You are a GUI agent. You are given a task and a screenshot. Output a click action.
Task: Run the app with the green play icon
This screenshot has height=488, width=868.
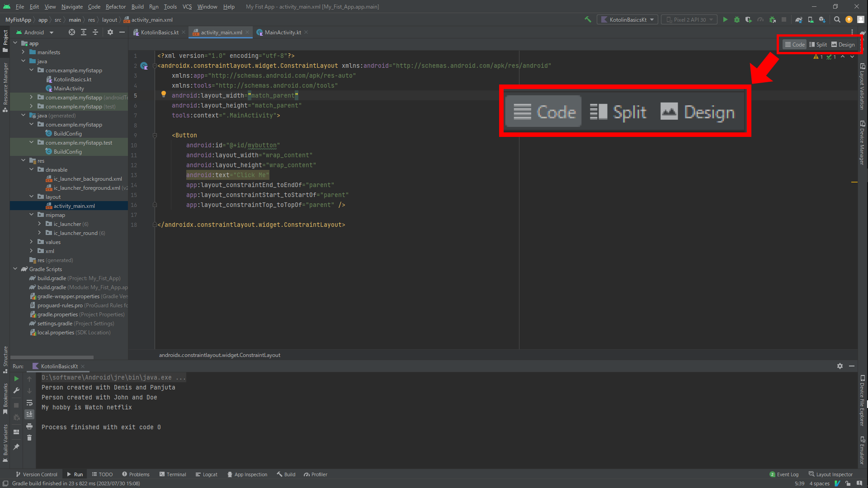pyautogui.click(x=726, y=19)
